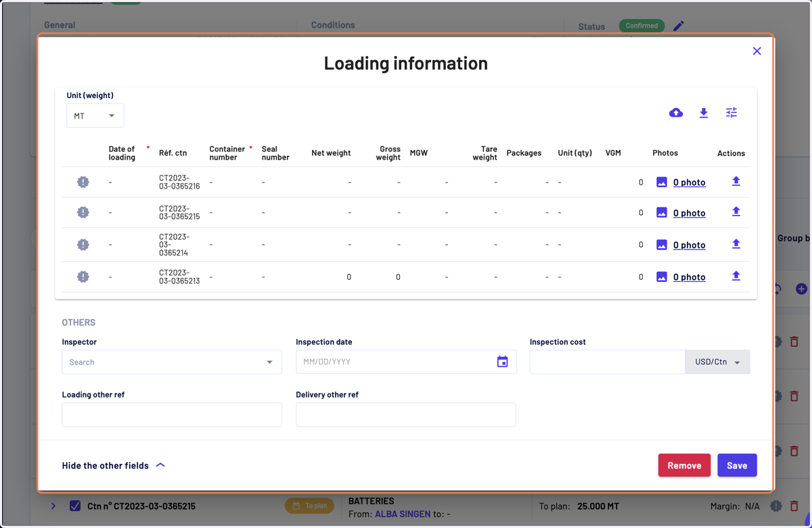Toggle checkbox for Ctn n° CT2023-03-0365215

[75, 506]
